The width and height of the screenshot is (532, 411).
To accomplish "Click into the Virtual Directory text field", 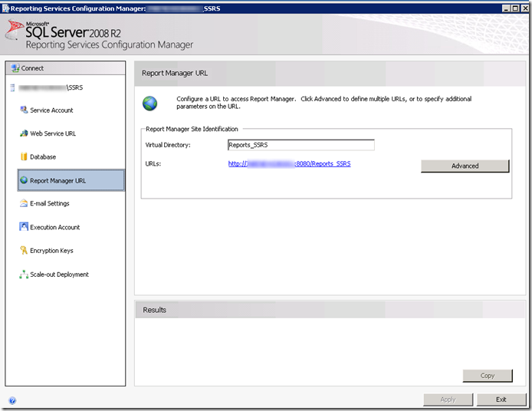I will coord(300,145).
